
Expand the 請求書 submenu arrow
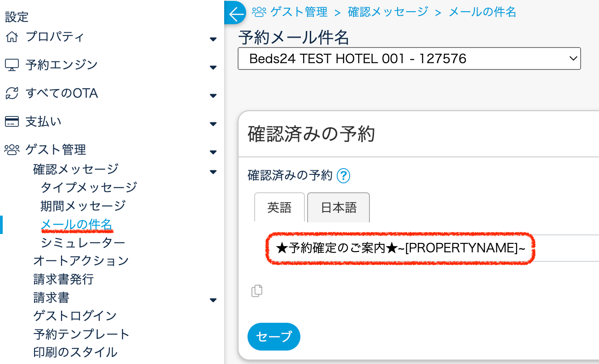[213, 300]
